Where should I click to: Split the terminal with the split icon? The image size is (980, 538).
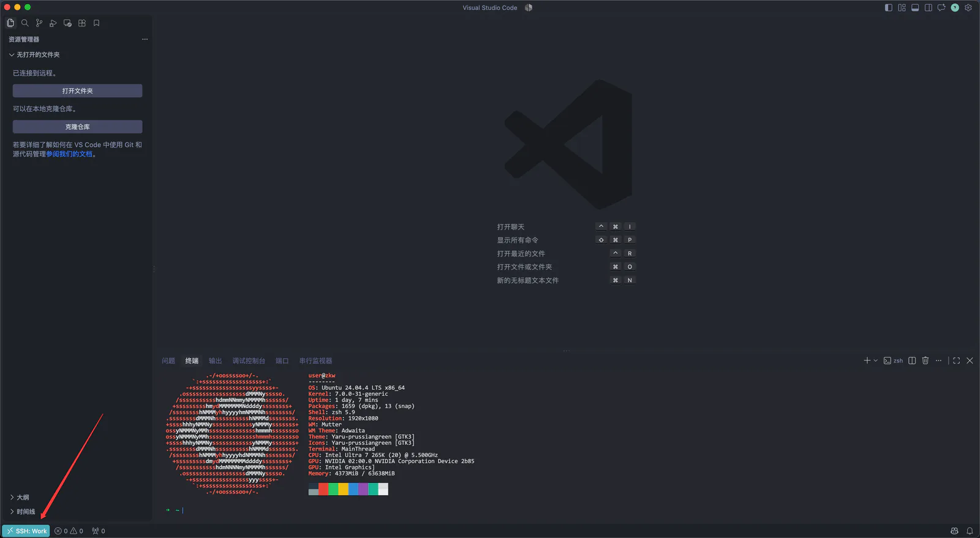[x=912, y=361]
